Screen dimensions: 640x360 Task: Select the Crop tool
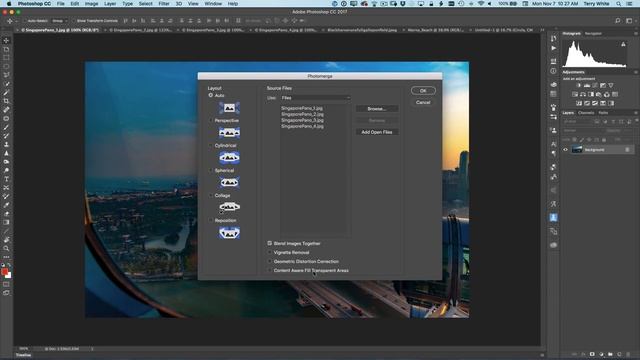pyautogui.click(x=6, y=101)
